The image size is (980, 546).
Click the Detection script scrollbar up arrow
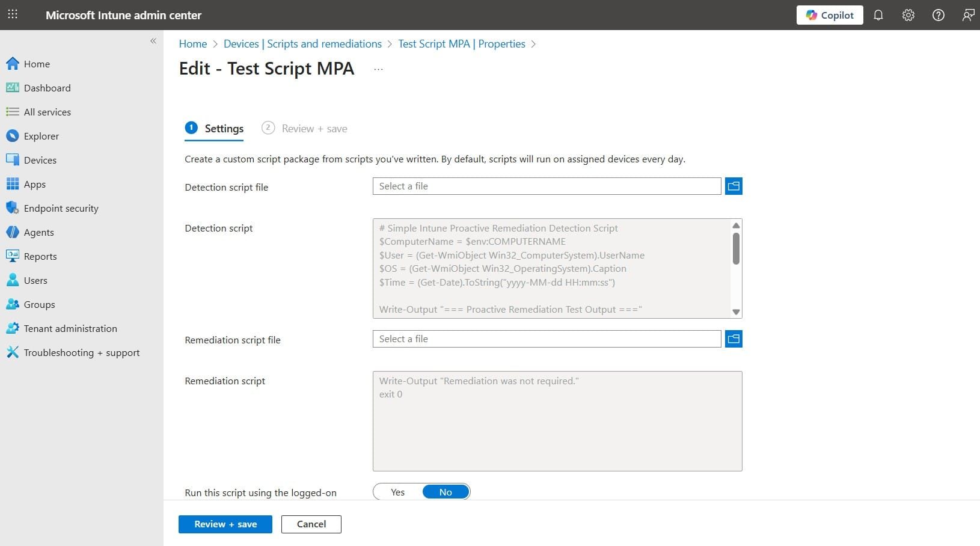pos(736,225)
